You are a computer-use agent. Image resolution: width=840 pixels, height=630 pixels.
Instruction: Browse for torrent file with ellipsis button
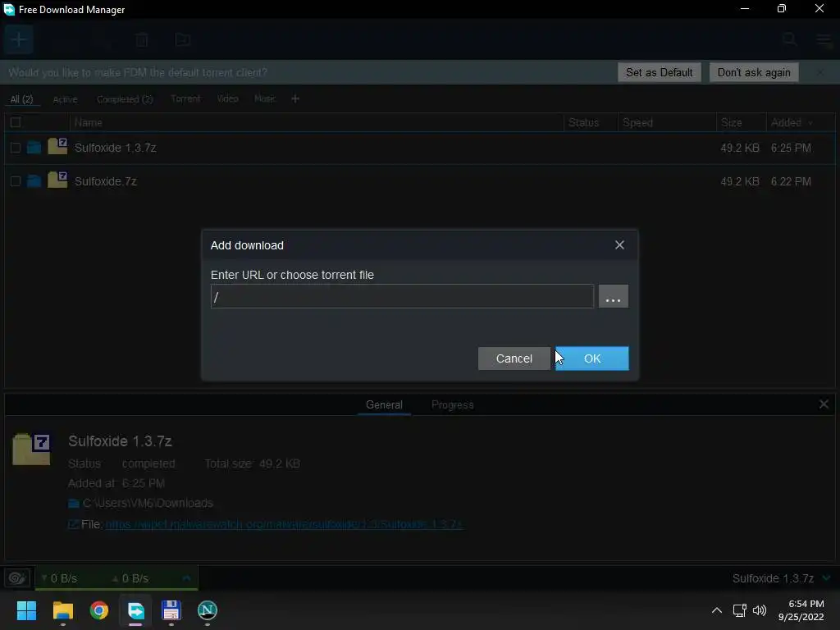(x=613, y=296)
